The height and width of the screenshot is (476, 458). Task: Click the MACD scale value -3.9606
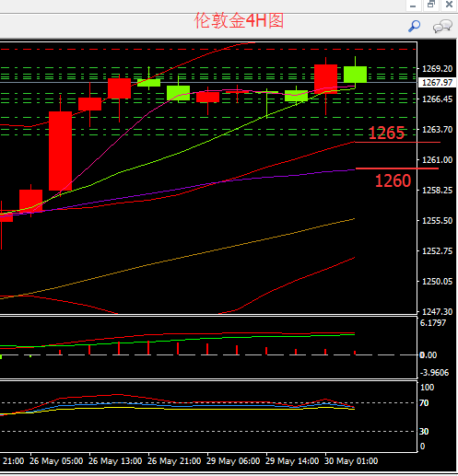coord(434,373)
